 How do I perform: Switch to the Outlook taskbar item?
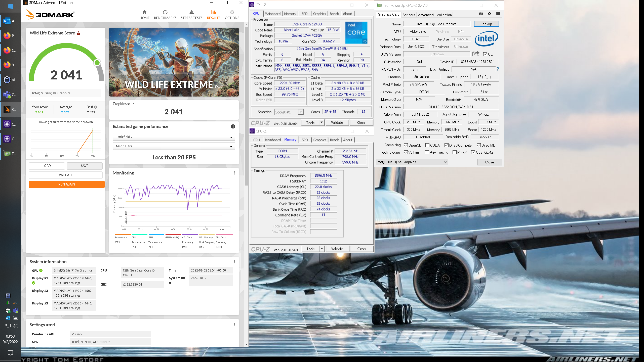click(10, 21)
